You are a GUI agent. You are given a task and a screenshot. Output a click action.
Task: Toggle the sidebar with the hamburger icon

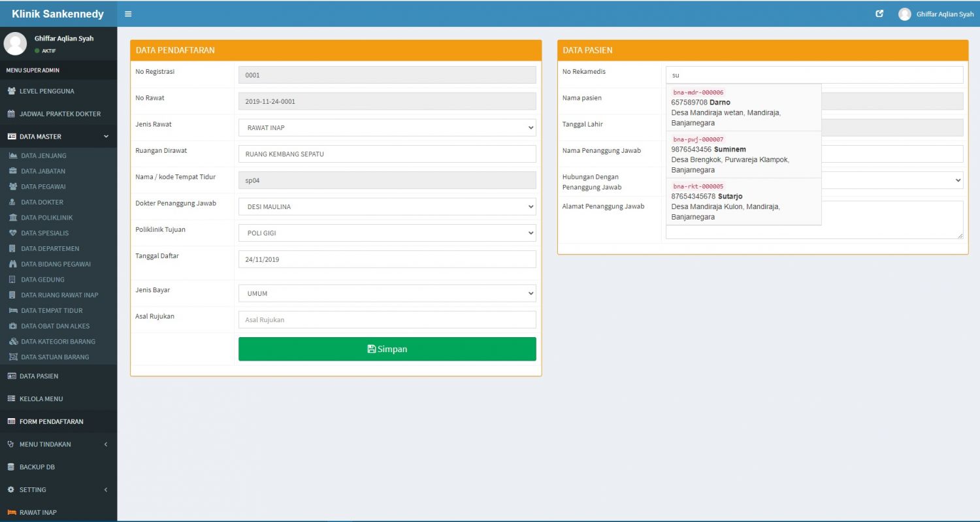128,13
